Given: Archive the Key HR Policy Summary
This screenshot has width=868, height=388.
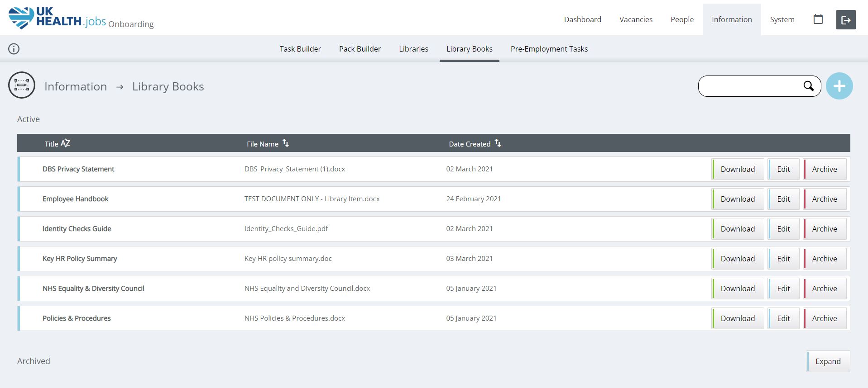Looking at the screenshot, I should pos(824,259).
